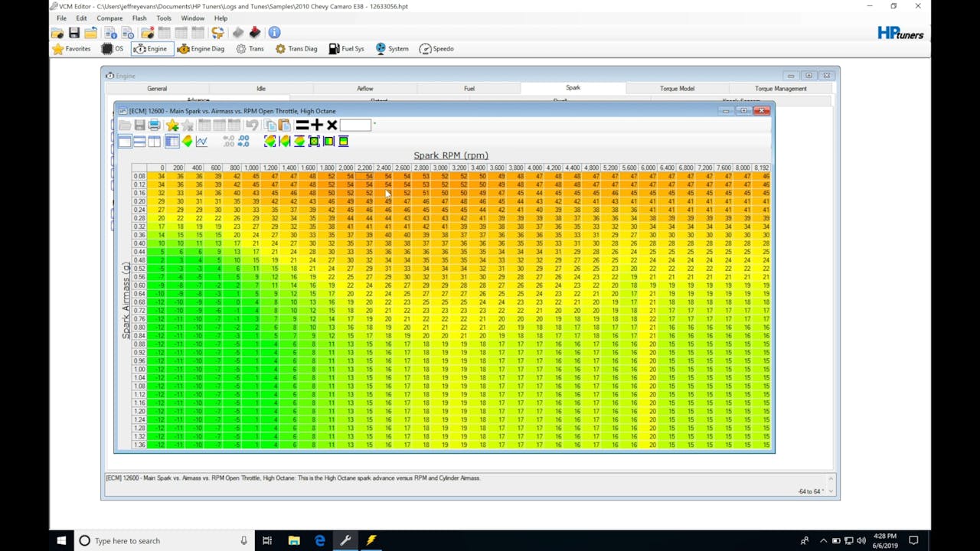Open the Engine Diag section

[201, 49]
